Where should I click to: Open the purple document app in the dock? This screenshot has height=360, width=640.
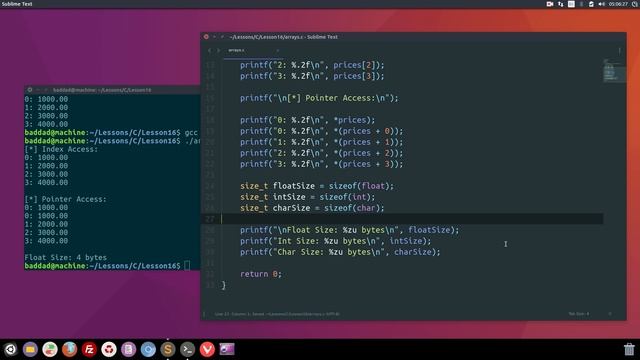[128, 349]
